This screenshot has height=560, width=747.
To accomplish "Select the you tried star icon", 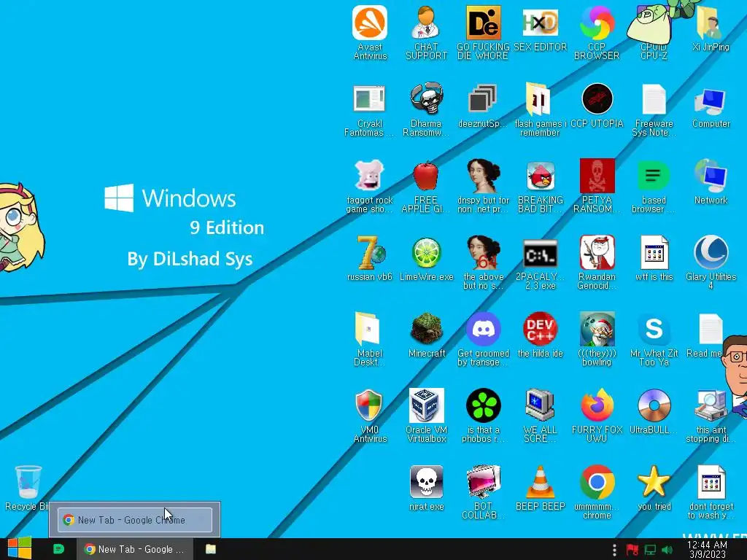I will 654,482.
